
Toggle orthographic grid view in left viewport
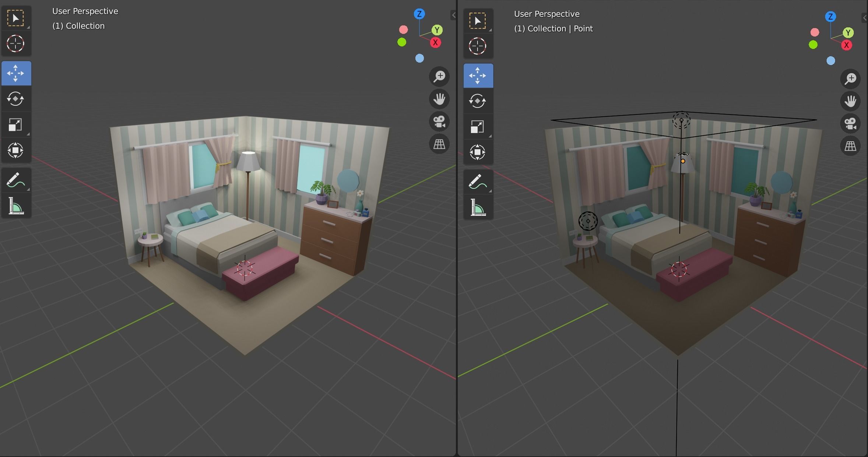(x=439, y=144)
